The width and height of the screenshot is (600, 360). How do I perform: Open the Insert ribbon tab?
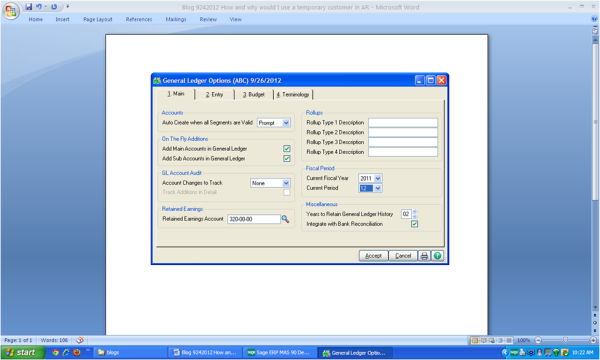click(x=62, y=19)
